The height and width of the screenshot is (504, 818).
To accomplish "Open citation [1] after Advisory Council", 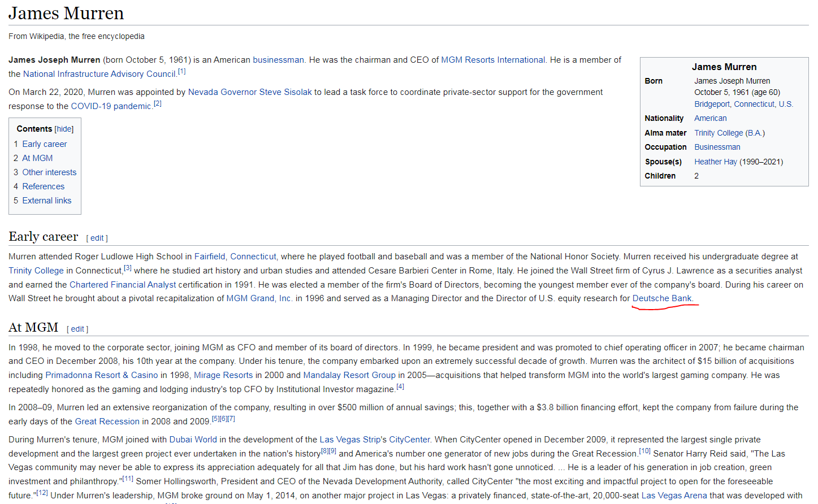I will (181, 71).
